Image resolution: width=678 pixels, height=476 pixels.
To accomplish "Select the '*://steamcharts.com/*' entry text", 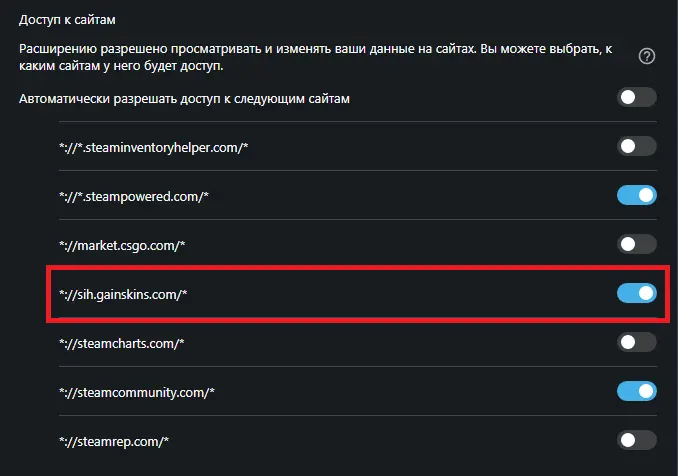I will (x=122, y=344).
